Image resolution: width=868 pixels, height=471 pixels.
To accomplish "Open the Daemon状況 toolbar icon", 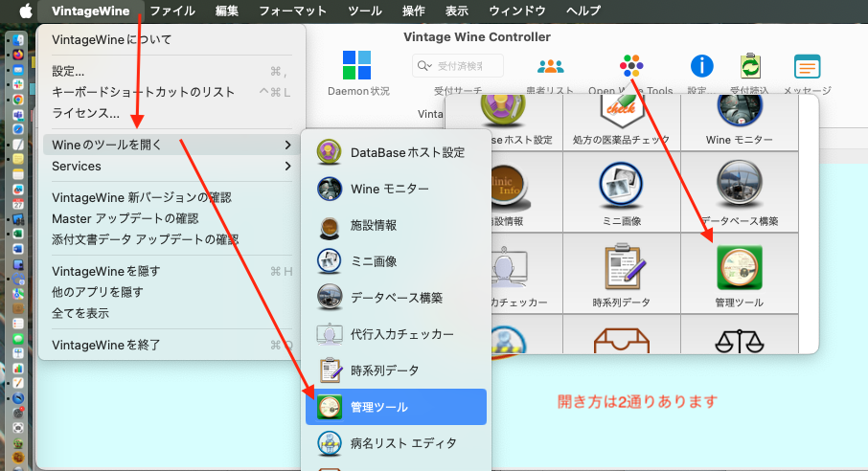I will coord(357,65).
